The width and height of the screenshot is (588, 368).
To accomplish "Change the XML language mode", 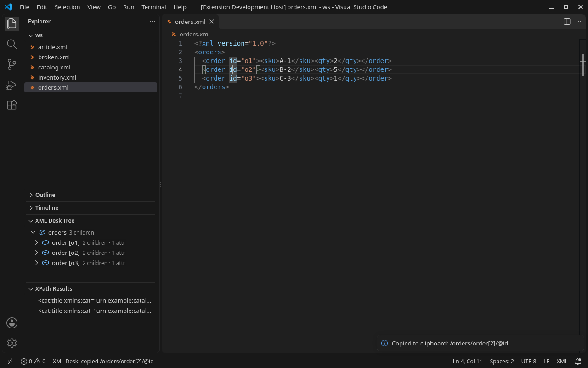I will coord(562,362).
